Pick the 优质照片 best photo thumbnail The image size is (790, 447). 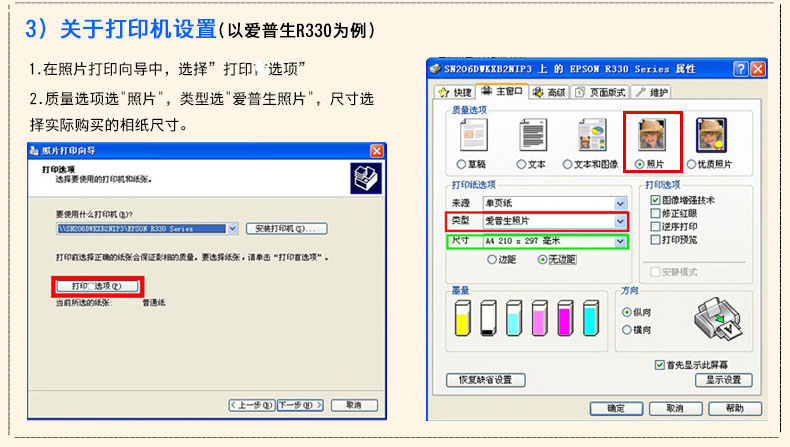point(711,135)
